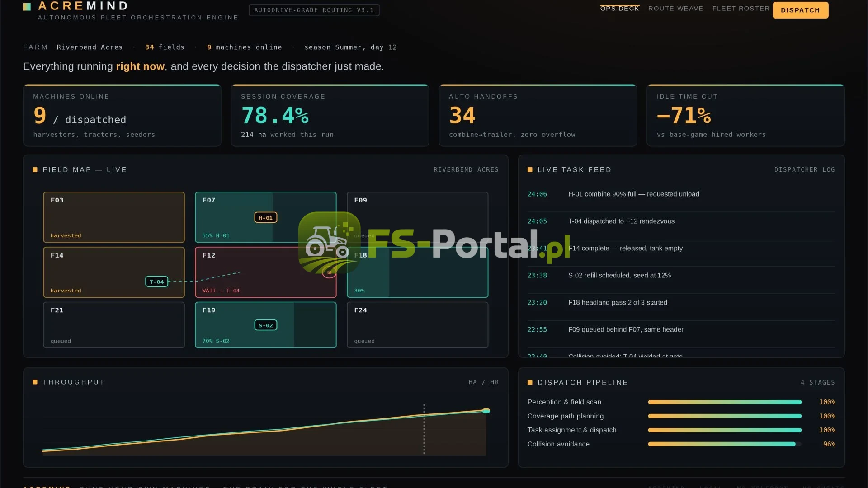
Task: Click the Collision avoidance progress bar
Action: pos(725,444)
